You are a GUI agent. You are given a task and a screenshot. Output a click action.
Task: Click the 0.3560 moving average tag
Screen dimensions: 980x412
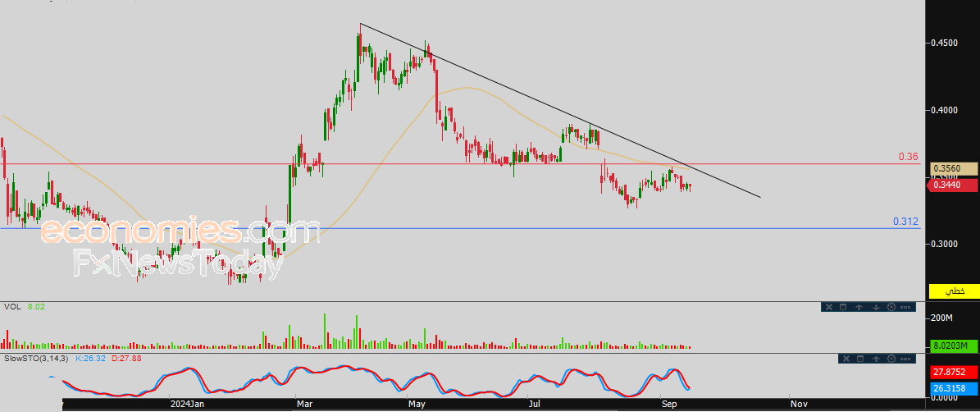(954, 169)
